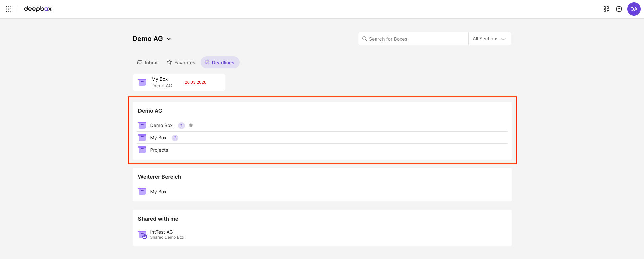
Task: Open the My Box deadline card
Action: 179,82
